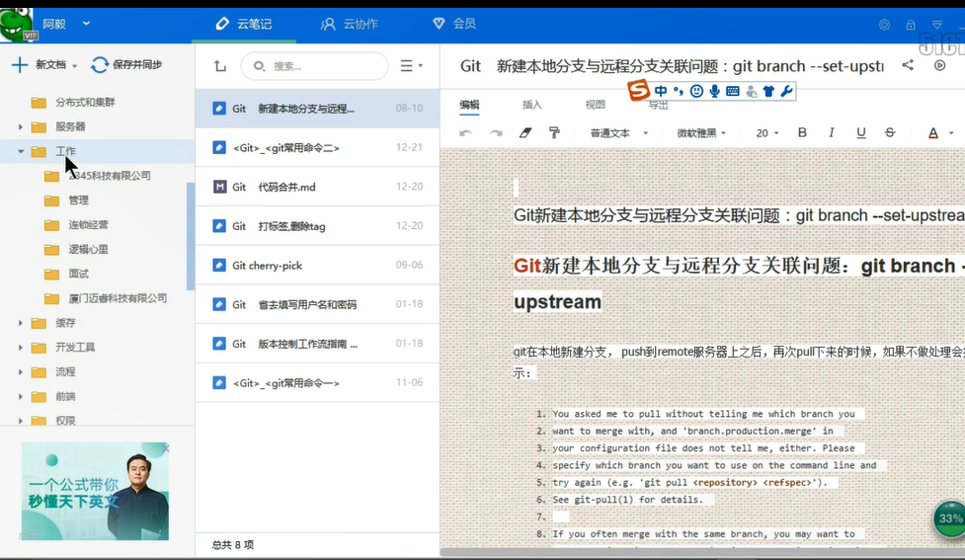Viewport: 965px width, 560px height.
Task: Select the eraser clear-format tool
Action: point(524,132)
